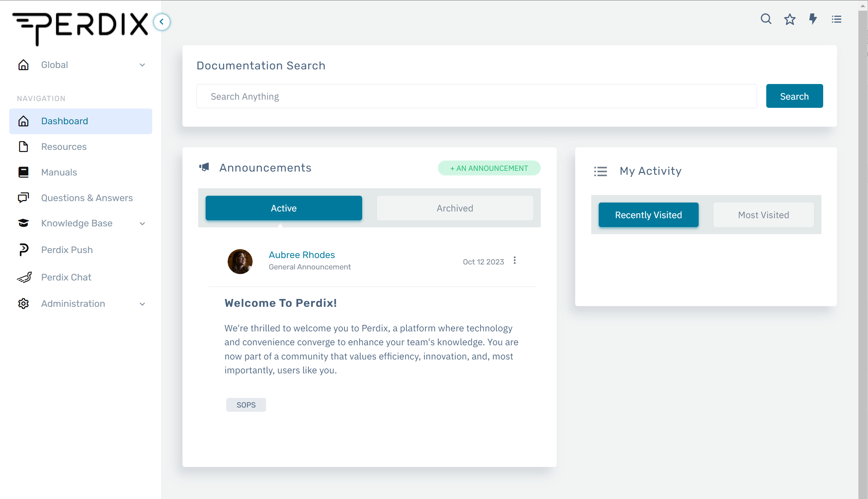The image size is (868, 499).
Task: Click the Perdix Chat bird icon
Action: [24, 277]
